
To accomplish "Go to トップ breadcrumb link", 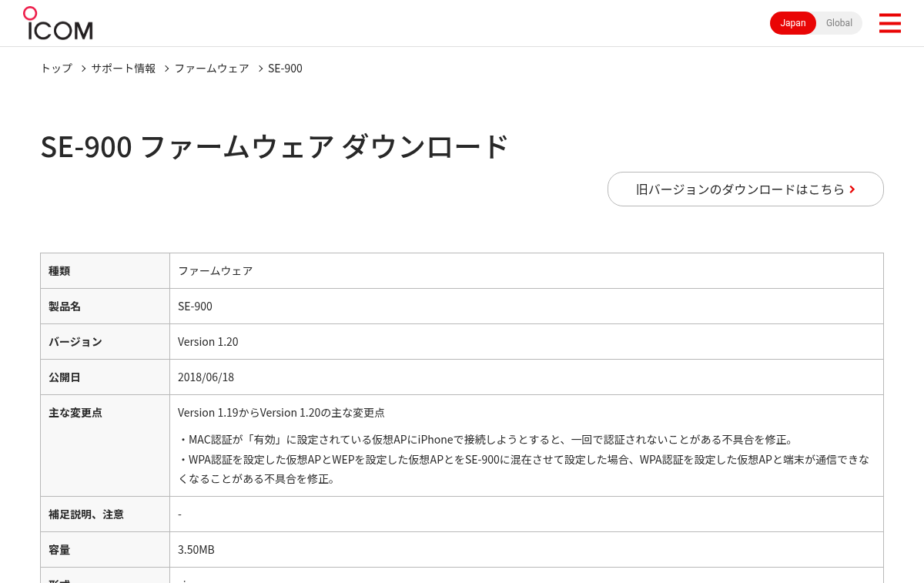I will click(x=56, y=68).
